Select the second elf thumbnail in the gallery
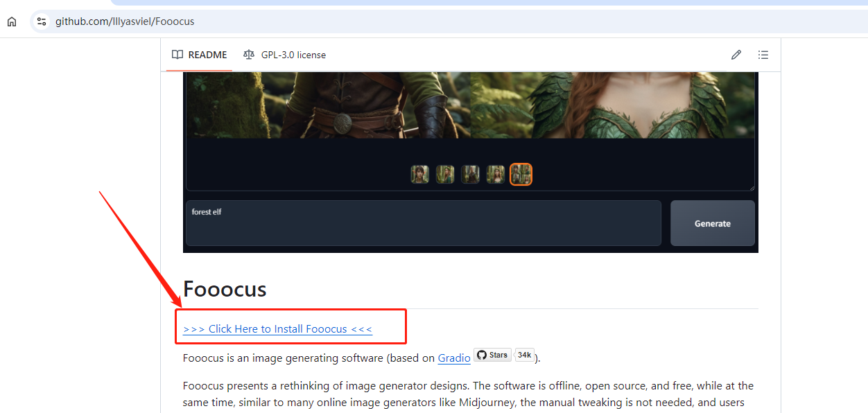This screenshot has width=868, height=413. (x=445, y=174)
